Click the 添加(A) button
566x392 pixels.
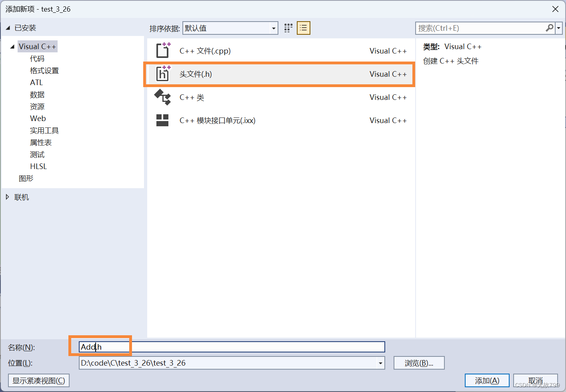(x=487, y=380)
